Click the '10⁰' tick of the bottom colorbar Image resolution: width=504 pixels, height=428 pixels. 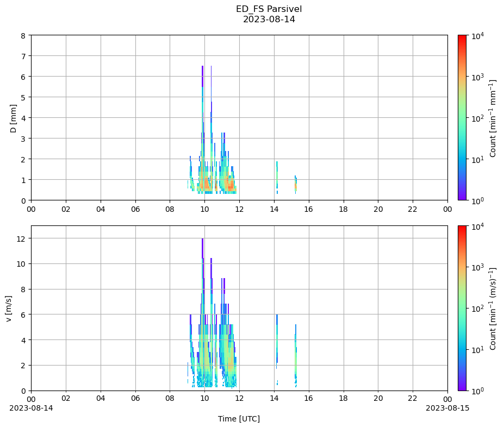(477, 391)
